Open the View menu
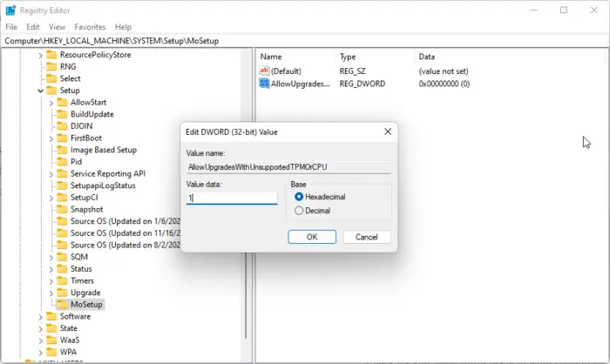 [x=58, y=27]
